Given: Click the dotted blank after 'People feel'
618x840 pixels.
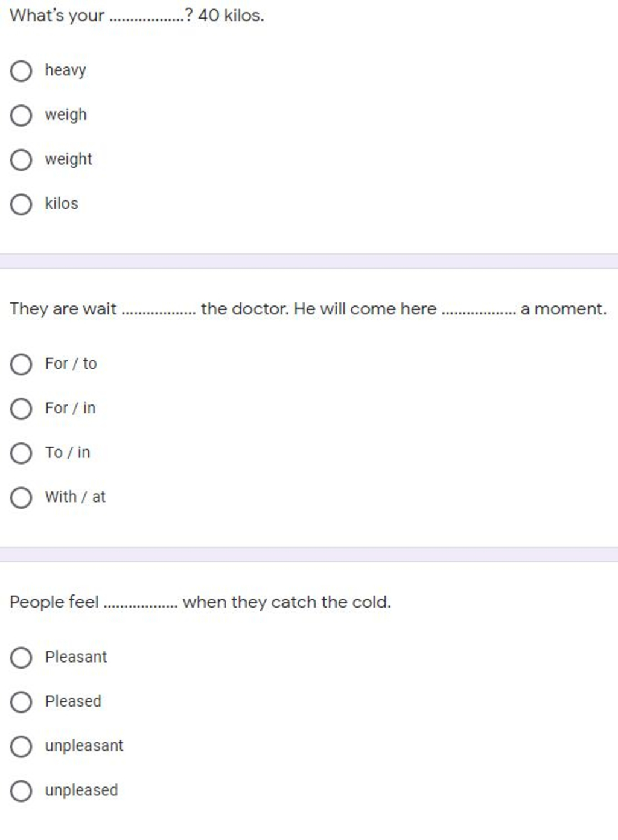Looking at the screenshot, I should 141,605.
